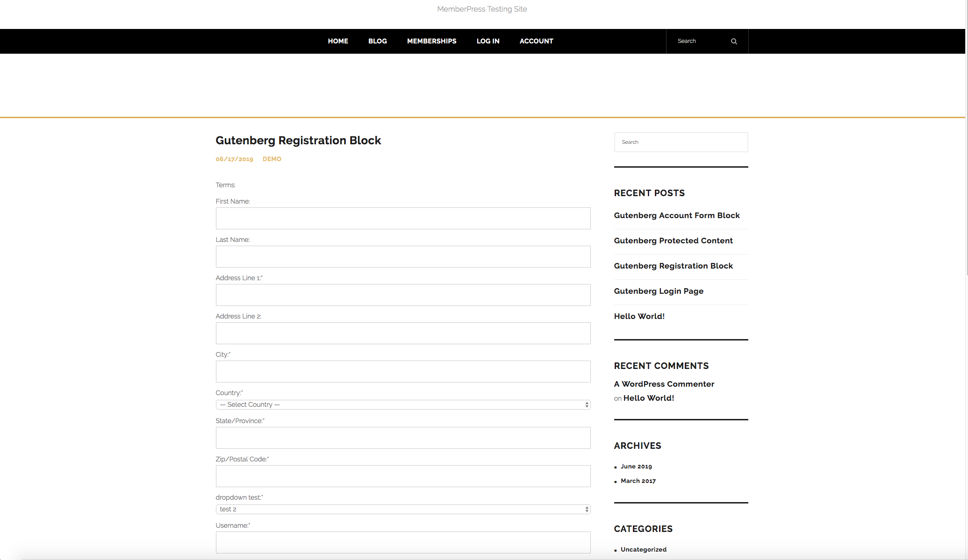
Task: Click the City input box
Action: [x=403, y=371]
